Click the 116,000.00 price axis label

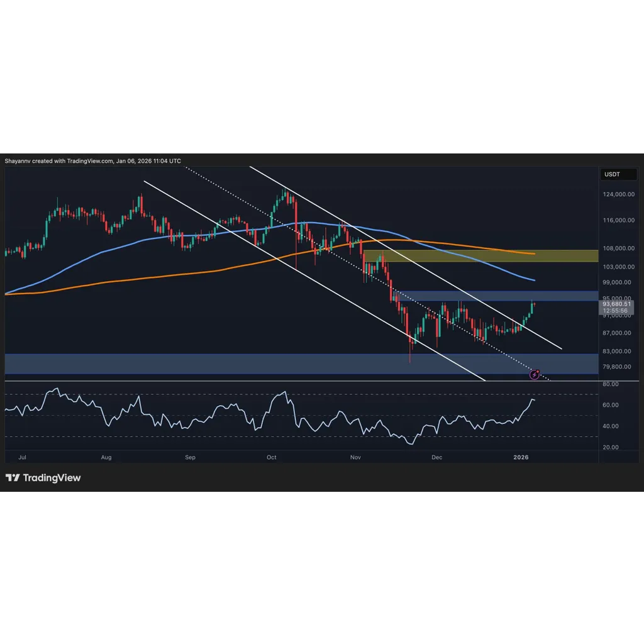coord(619,220)
